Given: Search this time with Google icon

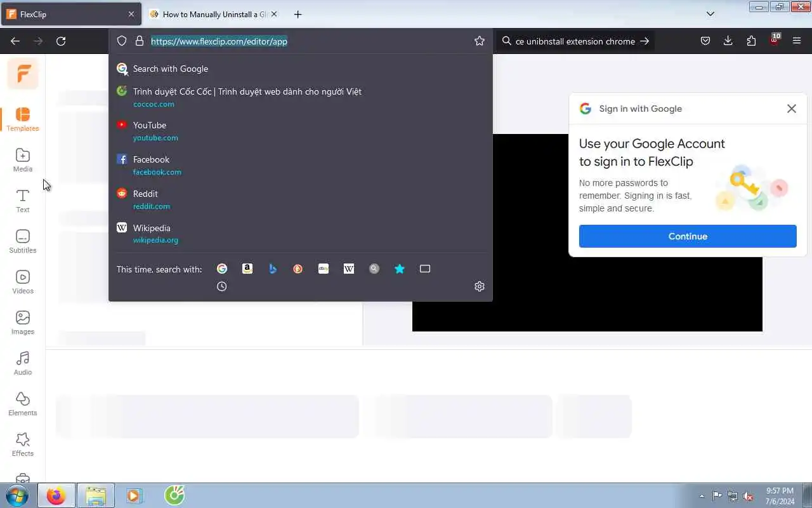Looking at the screenshot, I should (222, 269).
